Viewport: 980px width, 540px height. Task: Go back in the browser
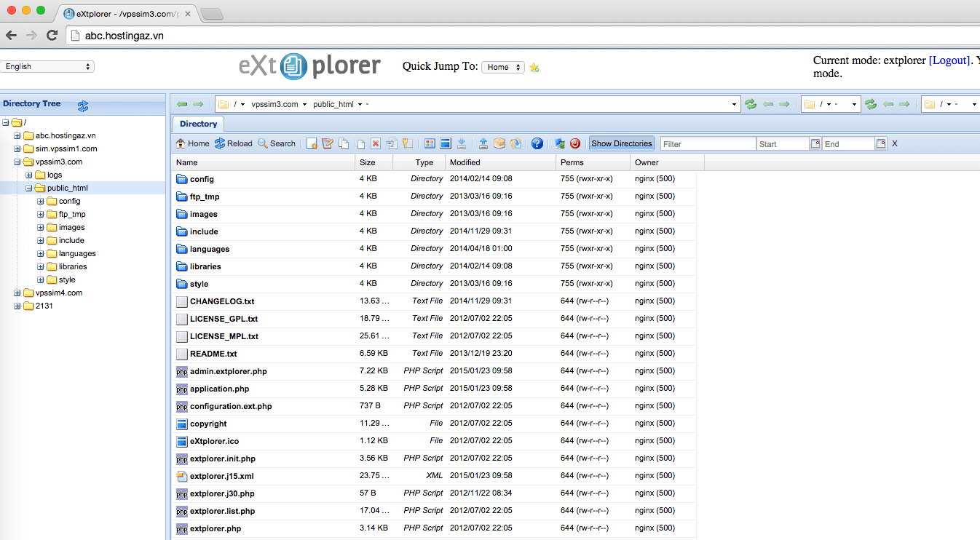pos(11,36)
